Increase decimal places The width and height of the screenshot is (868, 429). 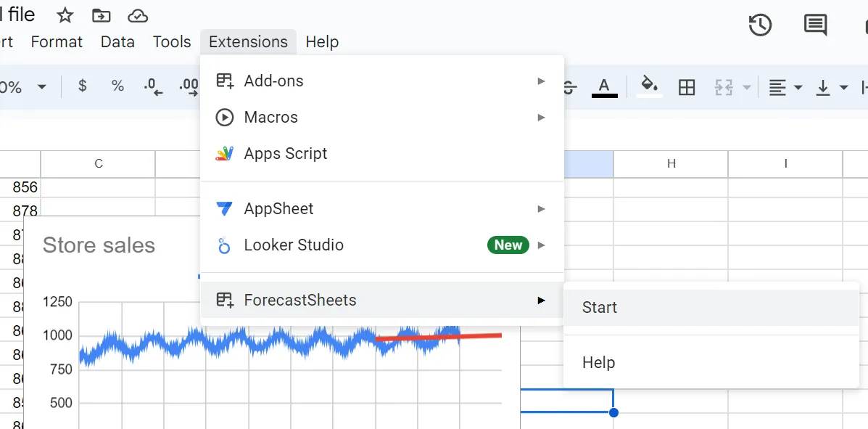pyautogui.click(x=188, y=86)
